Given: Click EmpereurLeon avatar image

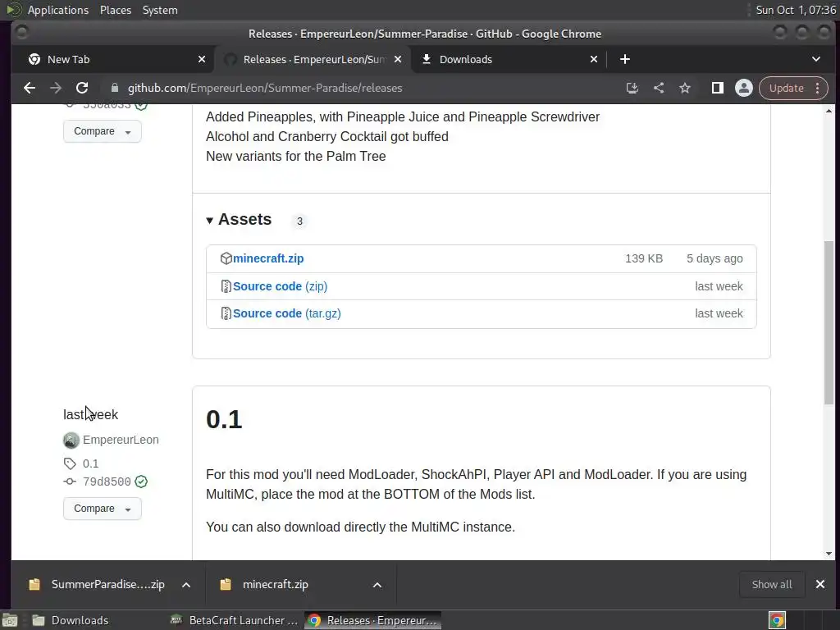Looking at the screenshot, I should tap(71, 440).
